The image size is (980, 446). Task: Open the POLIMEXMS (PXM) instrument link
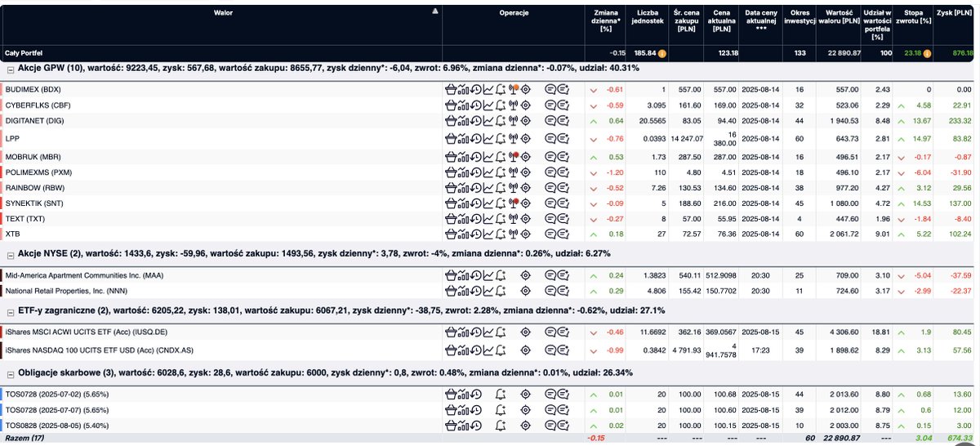point(40,173)
